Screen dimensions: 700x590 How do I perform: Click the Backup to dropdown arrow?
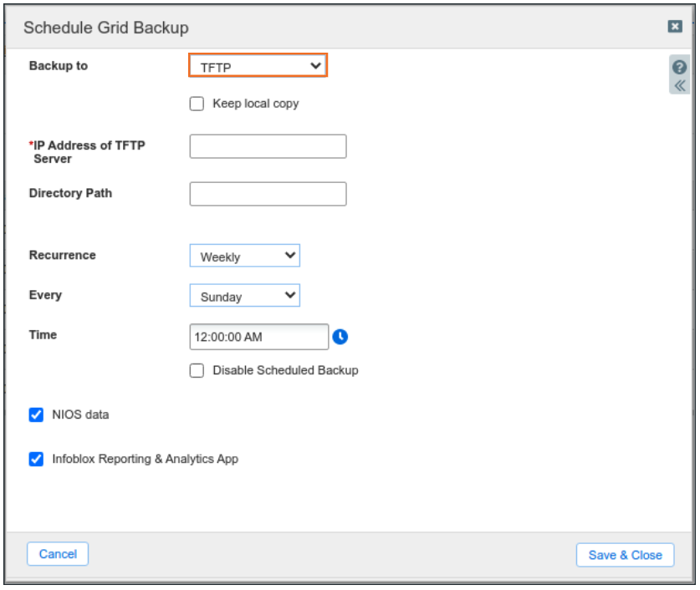[x=315, y=64]
